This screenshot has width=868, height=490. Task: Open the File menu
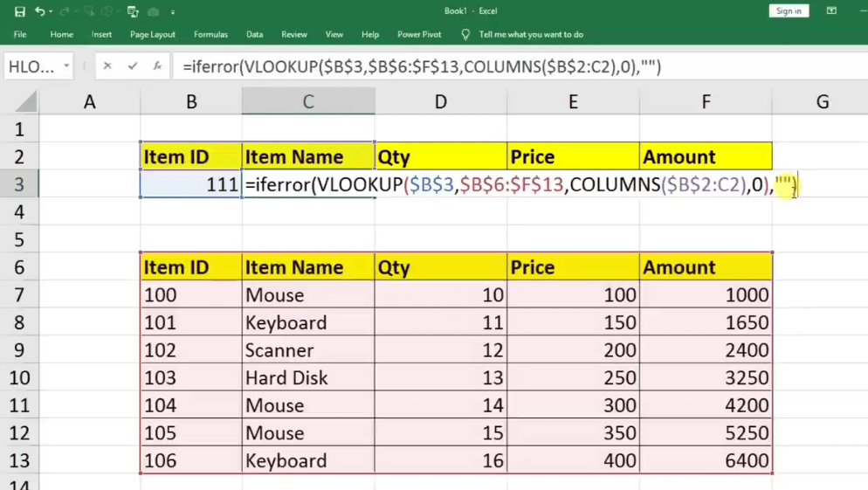pyautogui.click(x=20, y=35)
